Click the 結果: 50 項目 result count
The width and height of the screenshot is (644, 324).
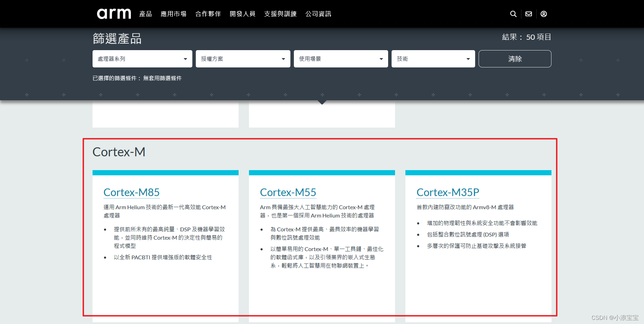click(527, 37)
